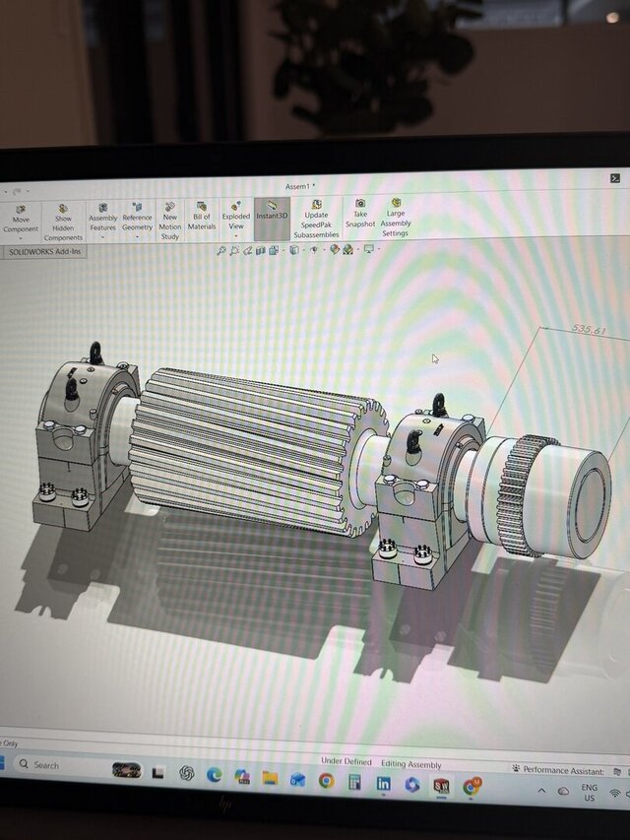
Task: Click the Assem1 document title
Action: pyautogui.click(x=300, y=186)
